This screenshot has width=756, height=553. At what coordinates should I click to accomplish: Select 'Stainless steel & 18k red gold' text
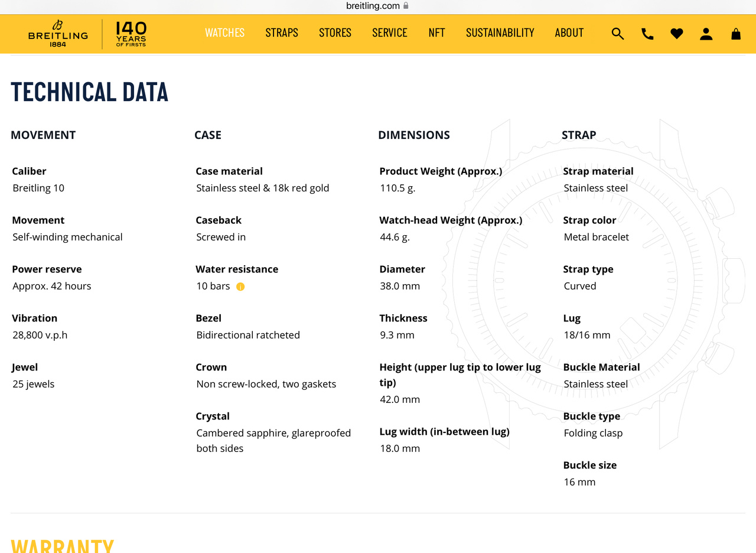coord(263,188)
